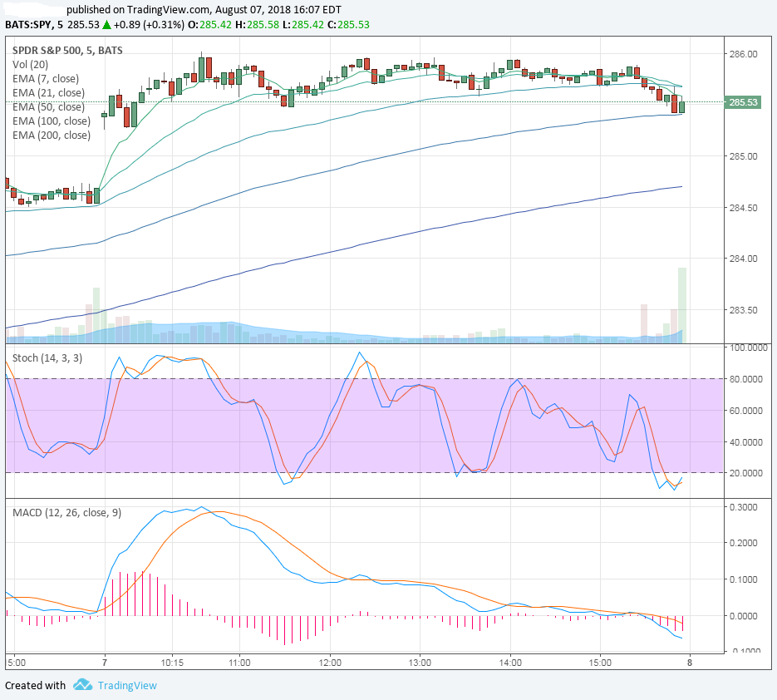Open the TradingView link in the footer

point(127,686)
